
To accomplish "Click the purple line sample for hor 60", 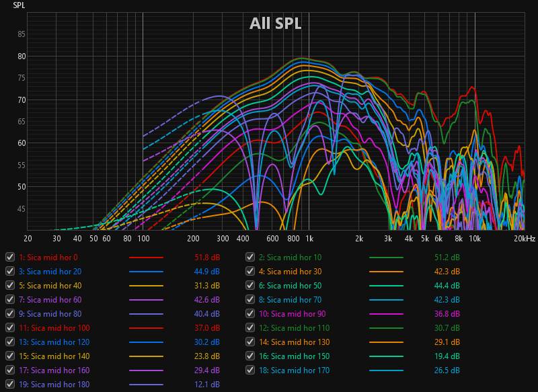I will point(146,300).
